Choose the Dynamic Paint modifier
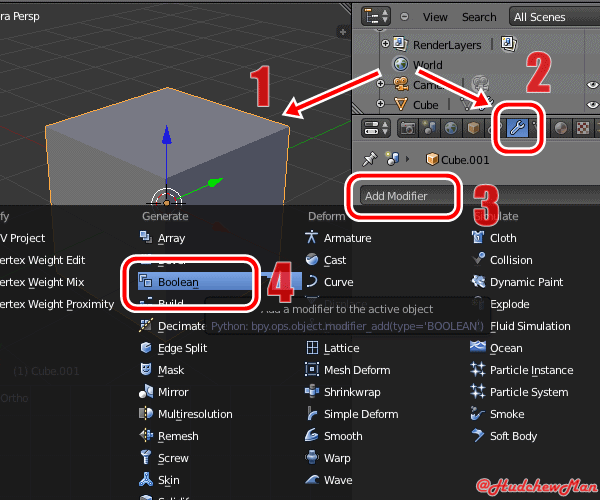Viewport: 600px width, 500px height. pos(517,282)
